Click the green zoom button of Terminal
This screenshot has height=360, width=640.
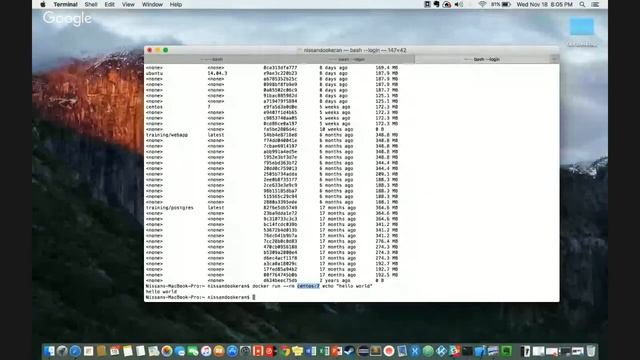pyautogui.click(x=165, y=50)
